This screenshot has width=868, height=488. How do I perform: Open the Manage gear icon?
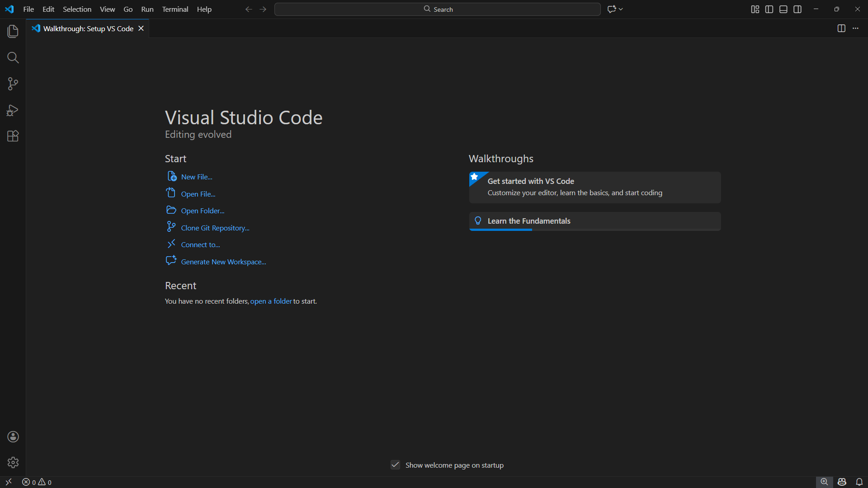13,462
